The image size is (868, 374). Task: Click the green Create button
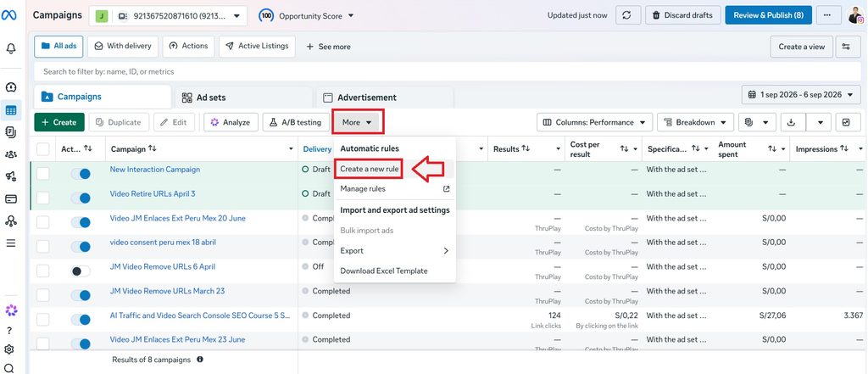pos(59,122)
